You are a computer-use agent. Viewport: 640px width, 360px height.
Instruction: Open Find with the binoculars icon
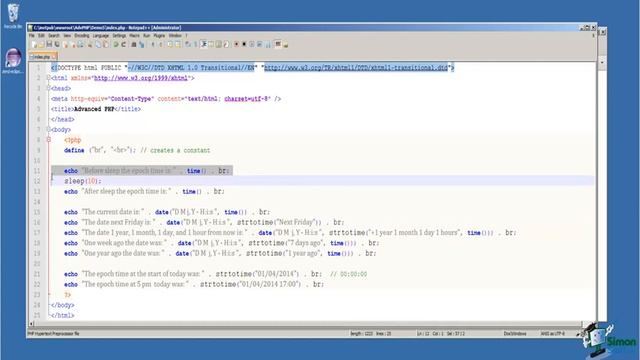tap(133, 44)
